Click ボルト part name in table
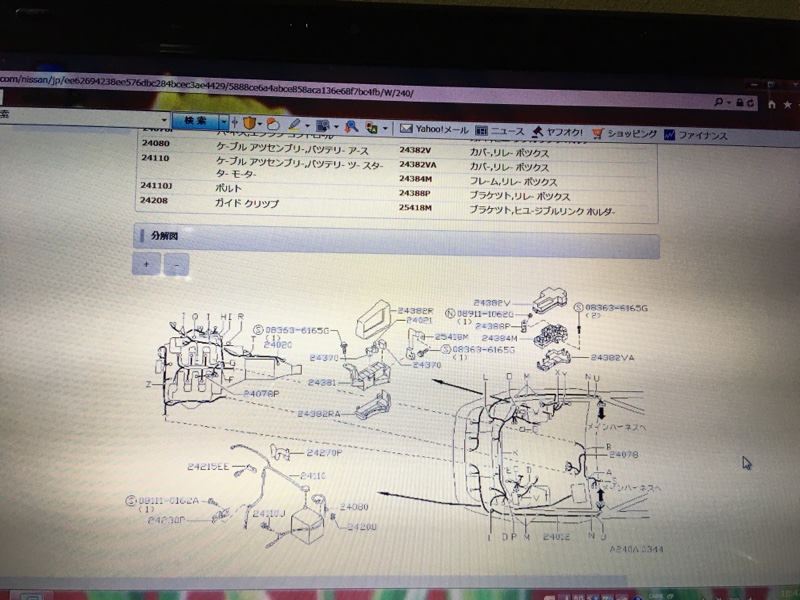Viewport: 800px width, 600px height. coord(228,188)
